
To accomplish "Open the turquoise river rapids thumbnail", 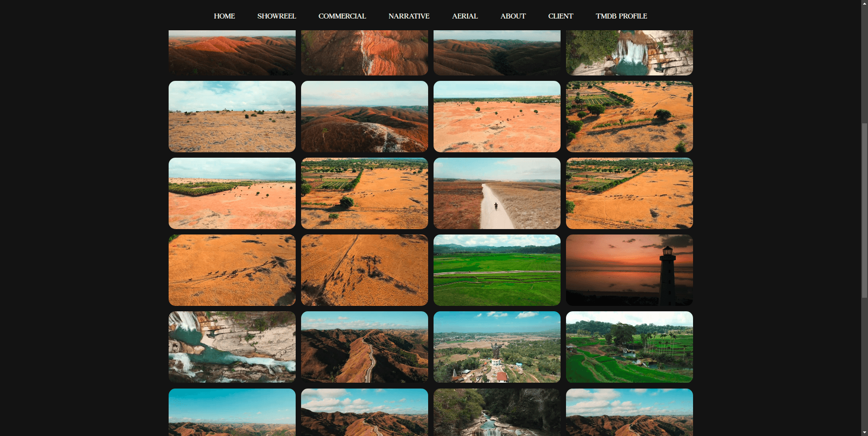I will point(232,347).
